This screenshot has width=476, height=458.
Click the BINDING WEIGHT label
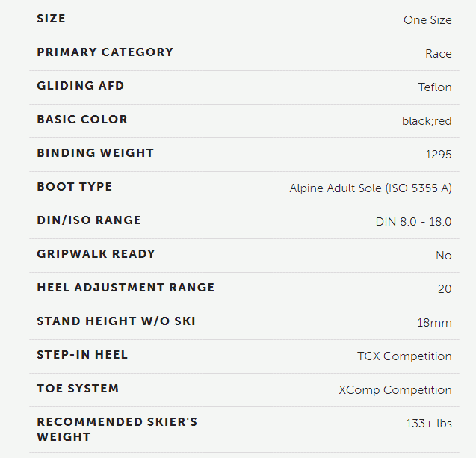96,153
